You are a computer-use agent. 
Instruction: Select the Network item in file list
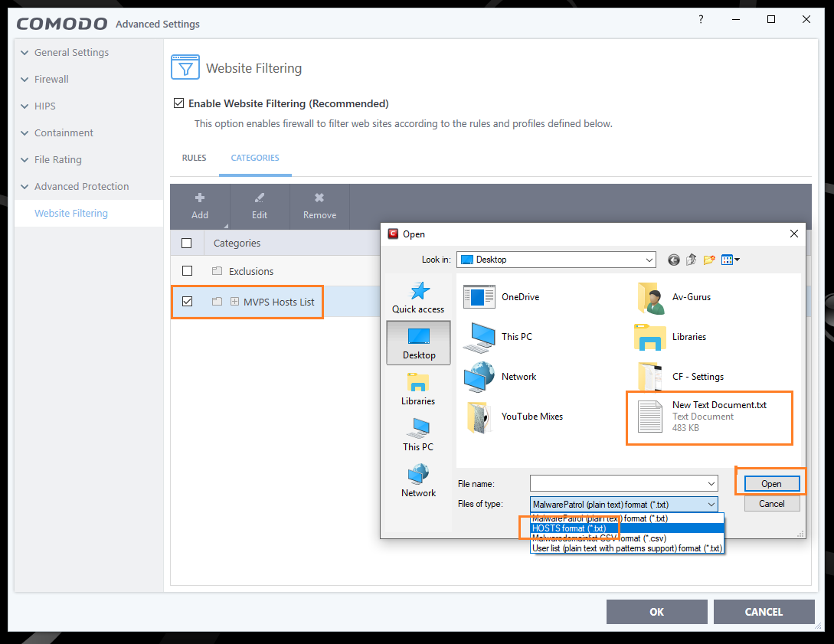click(x=500, y=377)
